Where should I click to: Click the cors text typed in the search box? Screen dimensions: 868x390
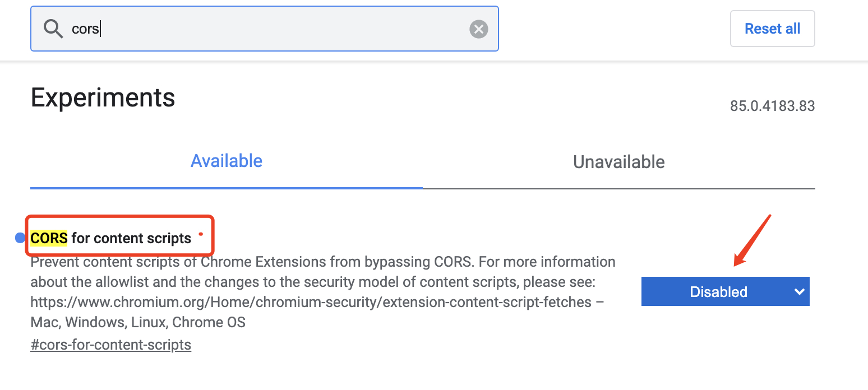tap(84, 29)
